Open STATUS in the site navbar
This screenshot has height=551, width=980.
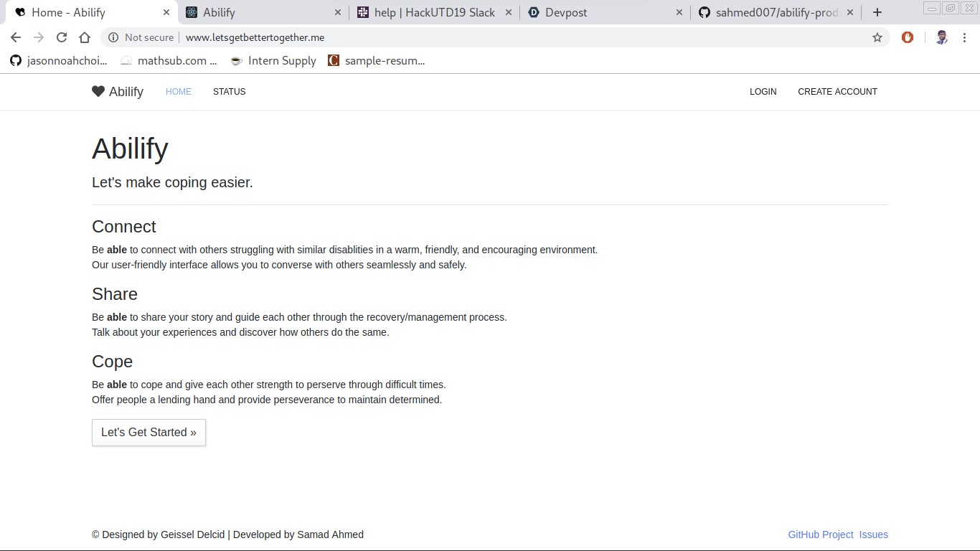pos(230,92)
